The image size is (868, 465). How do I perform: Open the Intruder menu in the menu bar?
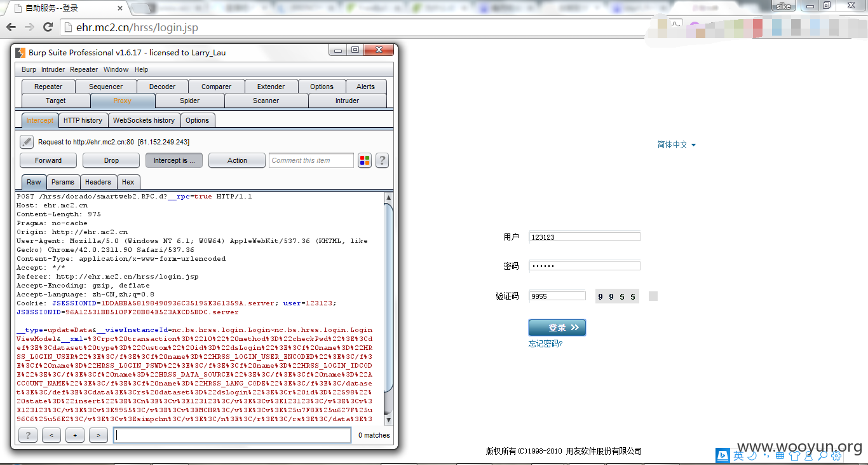[53, 69]
